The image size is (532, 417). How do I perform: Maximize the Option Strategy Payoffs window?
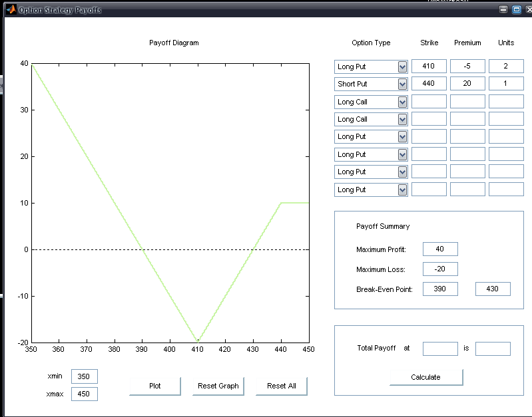pos(517,9)
